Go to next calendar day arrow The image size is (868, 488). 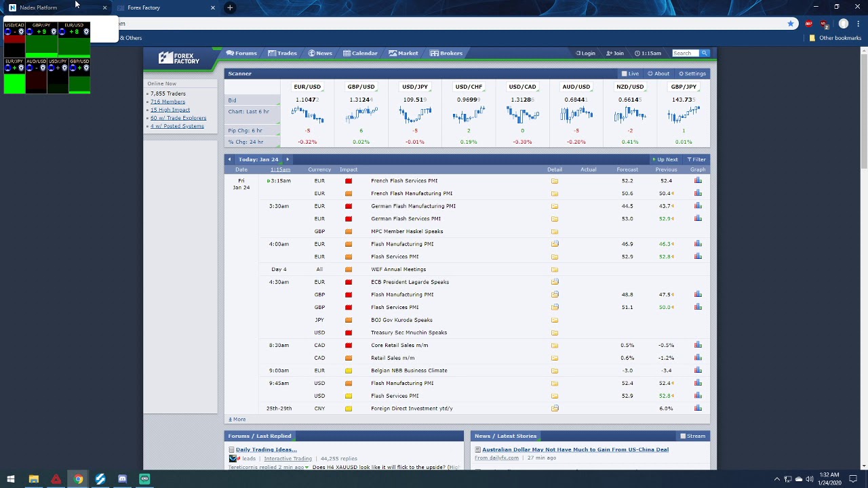click(287, 160)
